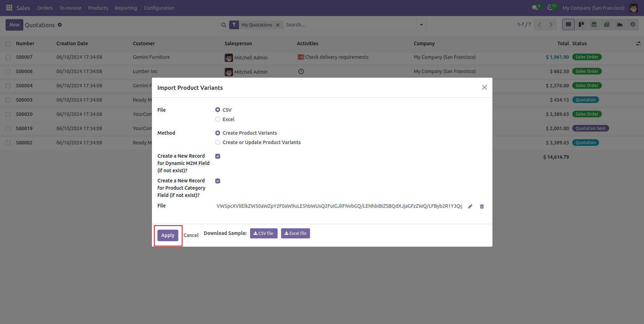Click the Apply button
The width and height of the screenshot is (644, 324).
168,235
